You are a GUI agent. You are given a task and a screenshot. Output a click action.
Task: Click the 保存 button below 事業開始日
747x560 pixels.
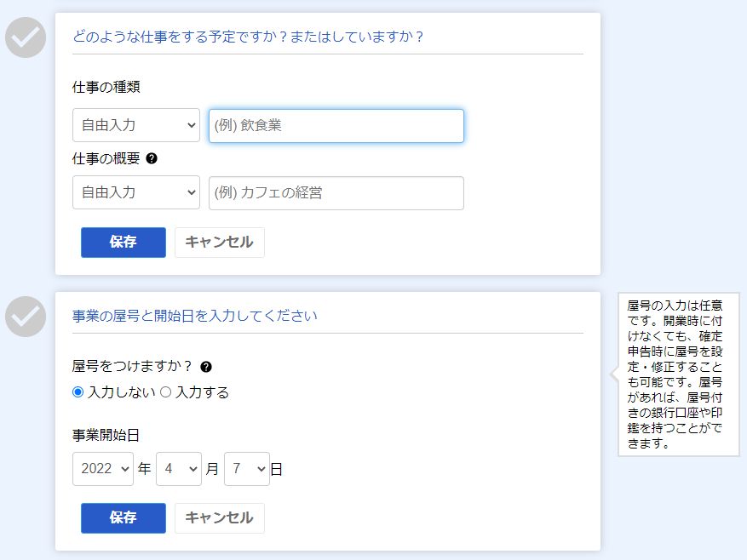[124, 518]
